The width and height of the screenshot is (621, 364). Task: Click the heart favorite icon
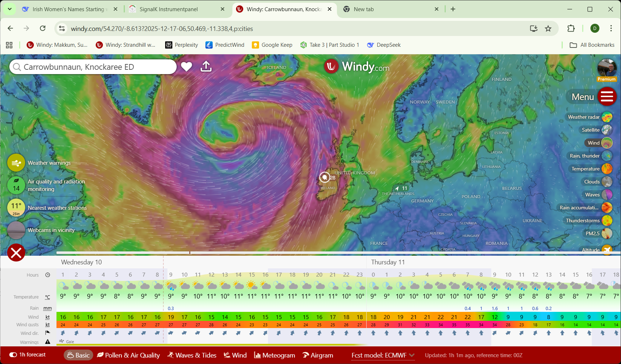(186, 67)
